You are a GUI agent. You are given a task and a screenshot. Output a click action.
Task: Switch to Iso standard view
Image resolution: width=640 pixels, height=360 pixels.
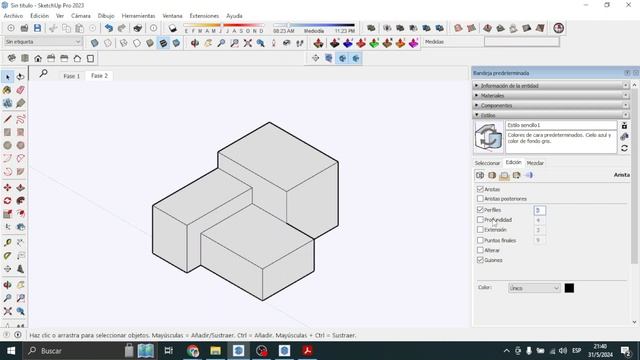pyautogui.click(x=11, y=58)
